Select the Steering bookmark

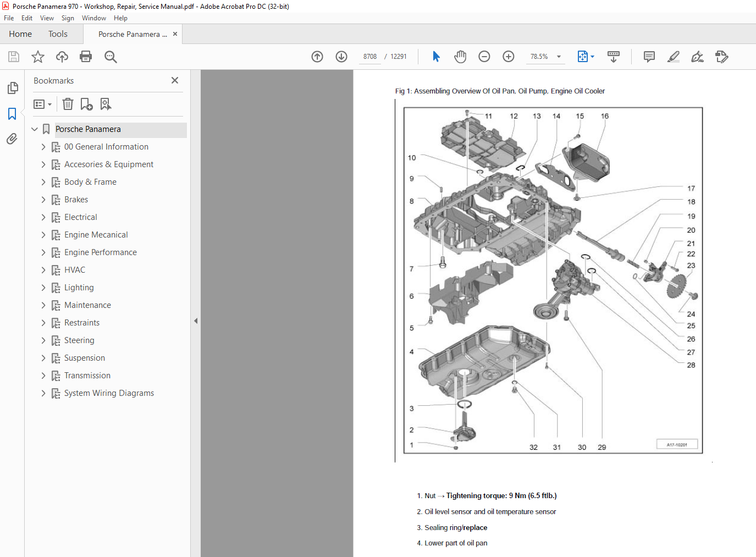[79, 340]
